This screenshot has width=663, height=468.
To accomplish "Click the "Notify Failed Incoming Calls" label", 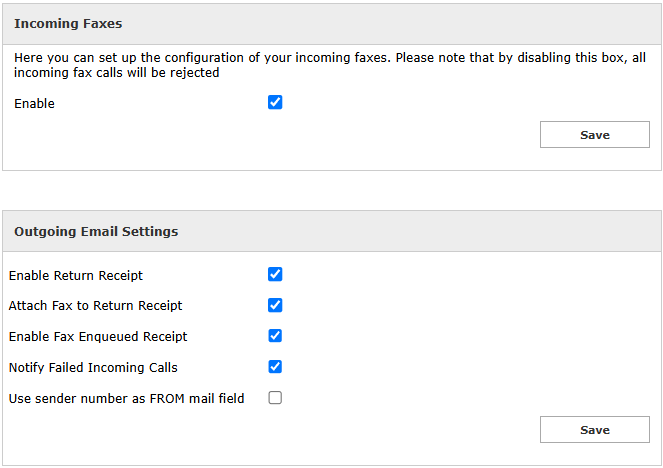I will [x=93, y=367].
